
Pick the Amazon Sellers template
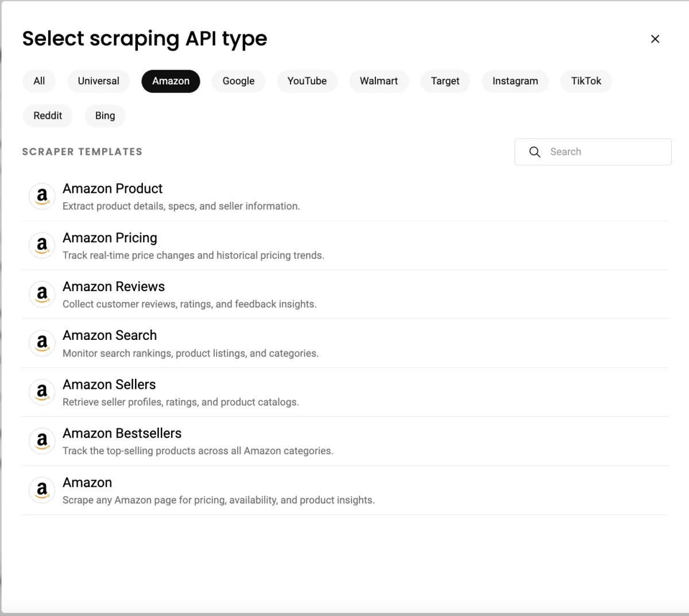tap(345, 392)
